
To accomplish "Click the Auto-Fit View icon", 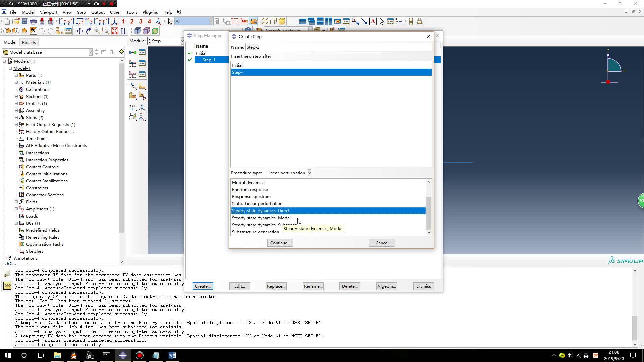I will pos(115,31).
